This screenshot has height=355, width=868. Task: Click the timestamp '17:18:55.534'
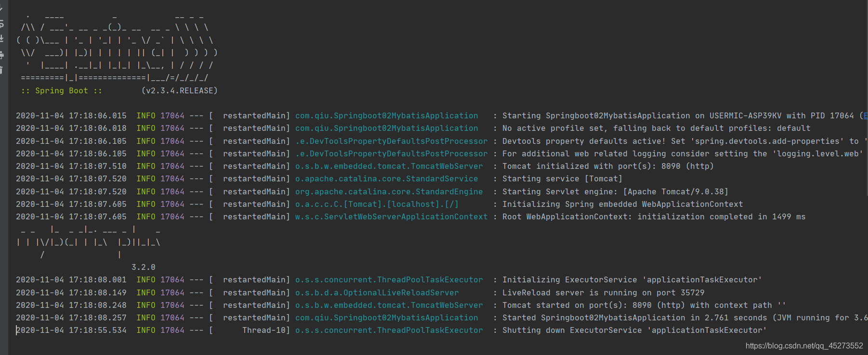point(98,330)
